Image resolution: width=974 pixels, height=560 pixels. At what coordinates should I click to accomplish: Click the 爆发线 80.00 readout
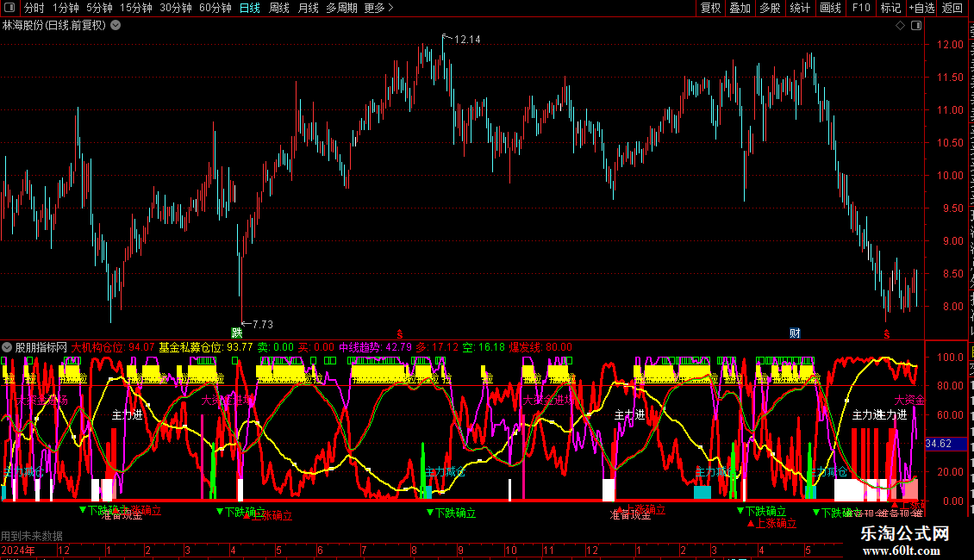tap(540, 347)
